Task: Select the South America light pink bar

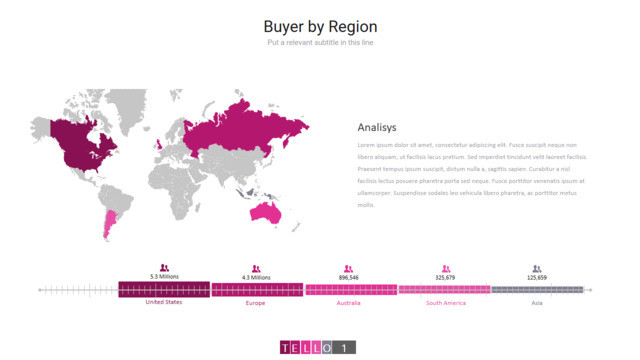Action: (x=444, y=289)
